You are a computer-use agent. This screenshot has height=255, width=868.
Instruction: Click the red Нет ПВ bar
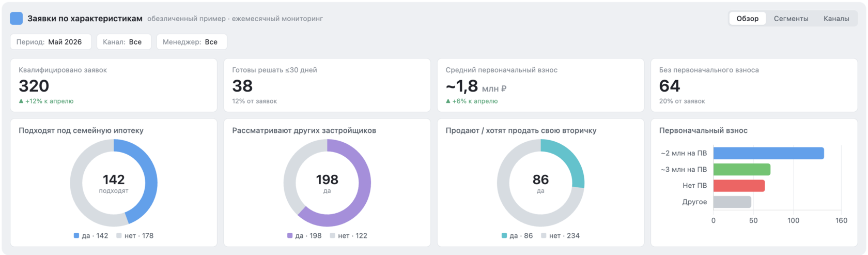point(739,186)
